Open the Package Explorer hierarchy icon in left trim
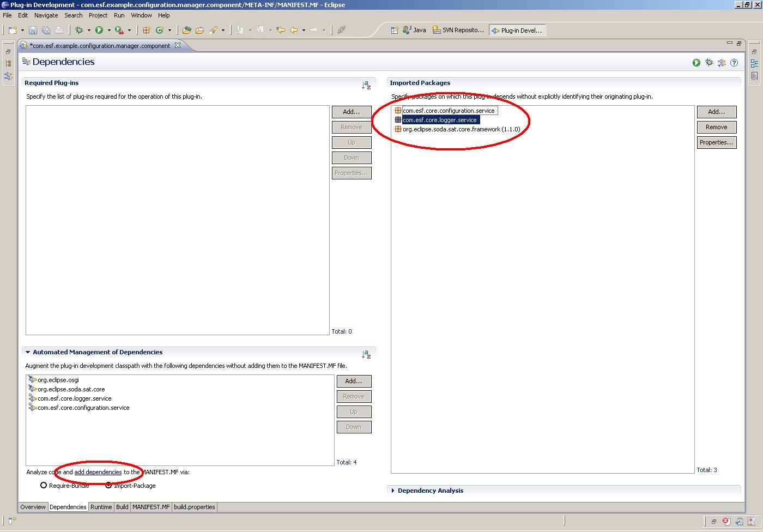The width and height of the screenshot is (763, 532). [x=8, y=63]
